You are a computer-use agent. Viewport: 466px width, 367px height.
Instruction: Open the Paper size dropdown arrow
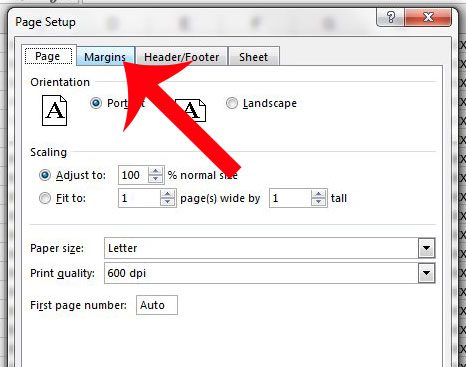point(426,248)
